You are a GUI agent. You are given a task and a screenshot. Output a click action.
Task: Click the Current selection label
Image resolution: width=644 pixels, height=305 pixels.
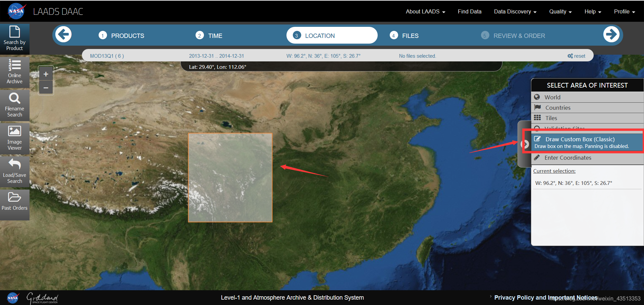click(554, 171)
